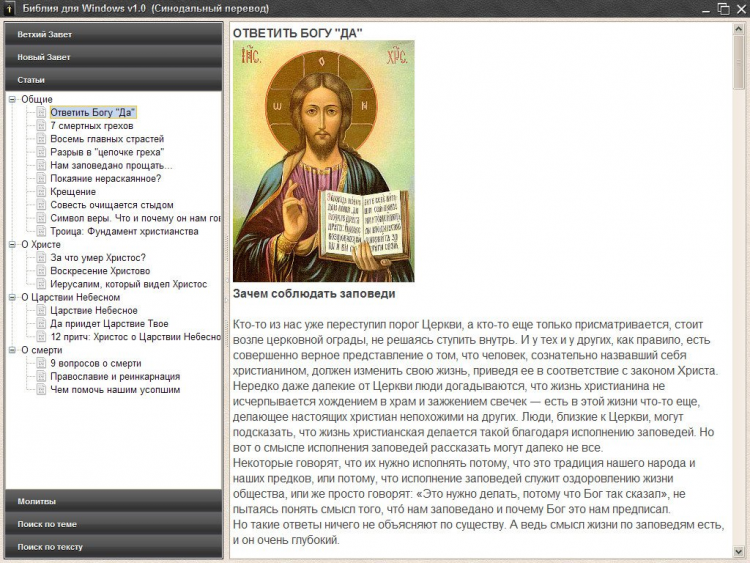Click document icon beside Восемь главных страстей
The image size is (750, 563).
point(42,139)
